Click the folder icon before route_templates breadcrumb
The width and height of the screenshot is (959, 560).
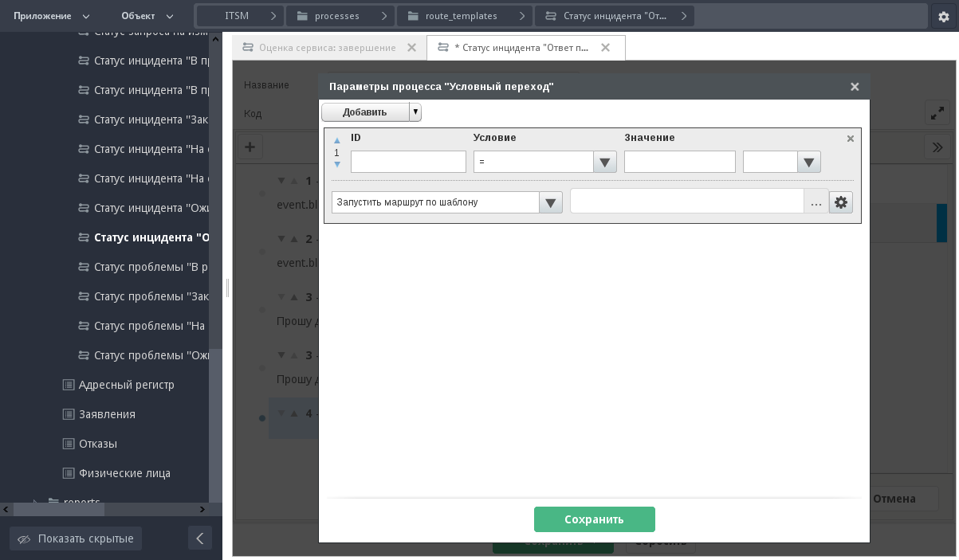[x=412, y=16]
